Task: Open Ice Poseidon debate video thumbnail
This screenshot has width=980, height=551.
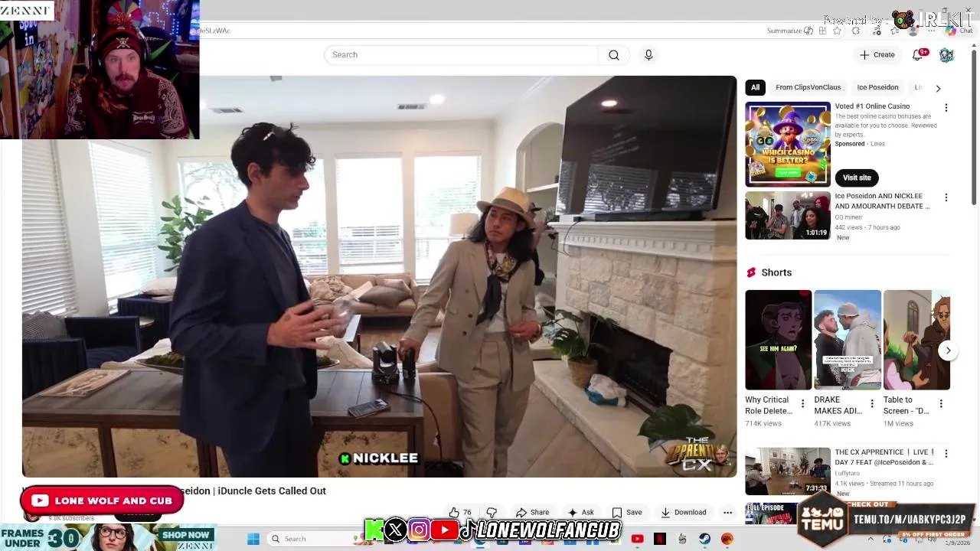Action: (788, 216)
